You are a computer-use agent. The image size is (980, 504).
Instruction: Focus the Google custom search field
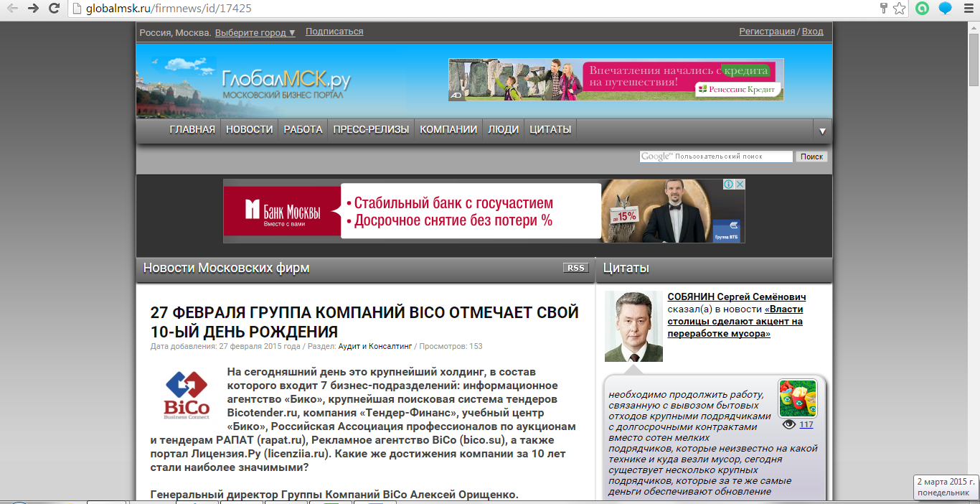[716, 157]
